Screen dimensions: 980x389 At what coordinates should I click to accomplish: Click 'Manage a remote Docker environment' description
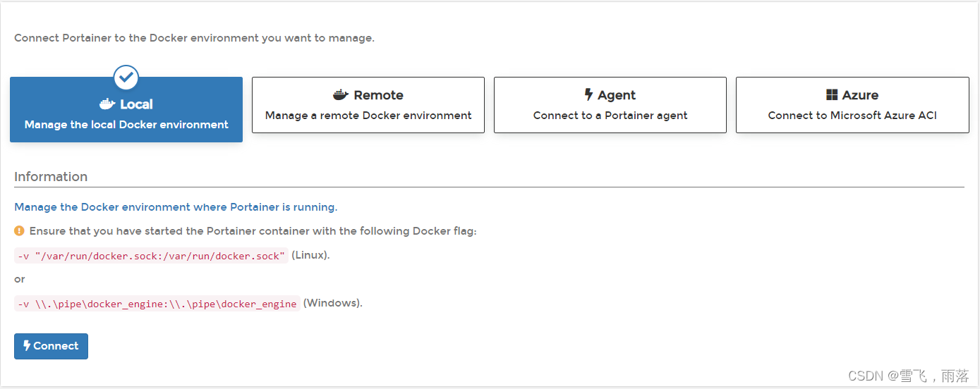[368, 116]
